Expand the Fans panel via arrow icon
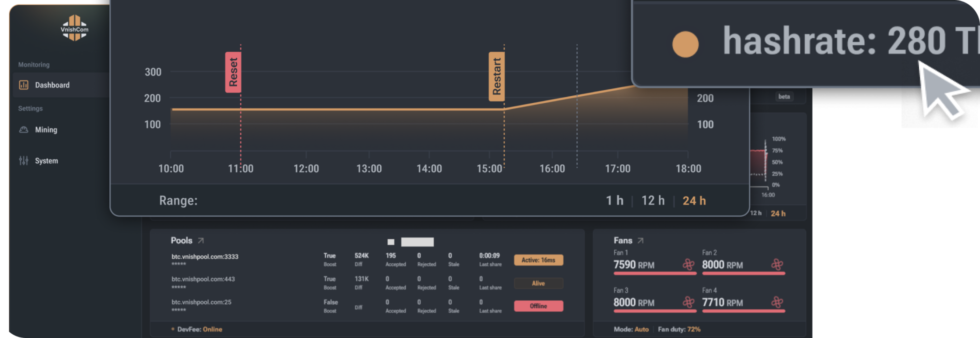The height and width of the screenshot is (338, 980). click(x=640, y=240)
